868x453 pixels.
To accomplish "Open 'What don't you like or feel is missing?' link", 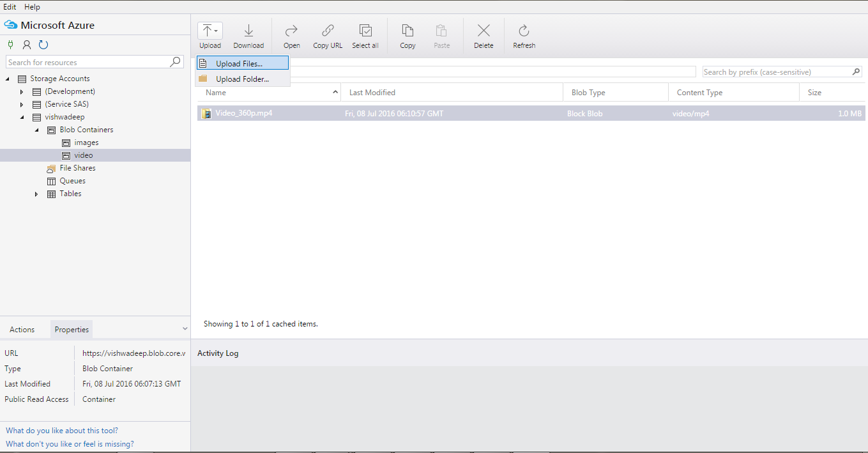I will pos(70,444).
